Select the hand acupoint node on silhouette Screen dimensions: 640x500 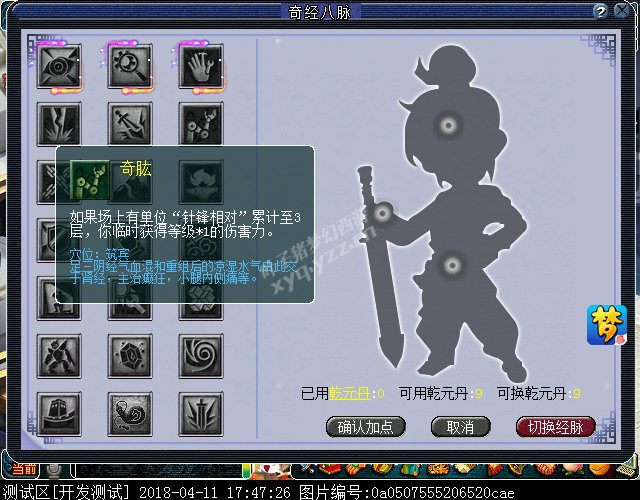coord(382,213)
